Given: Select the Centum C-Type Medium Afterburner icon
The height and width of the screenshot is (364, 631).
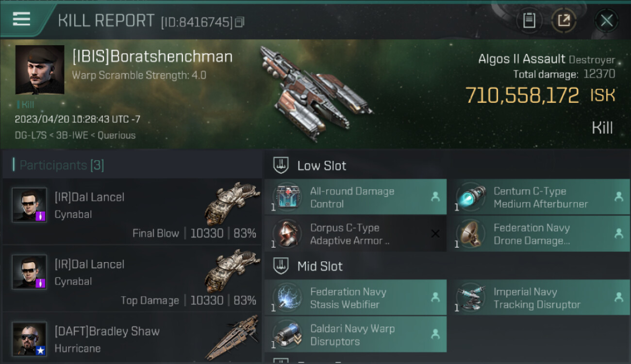Looking at the screenshot, I should coord(471,198).
